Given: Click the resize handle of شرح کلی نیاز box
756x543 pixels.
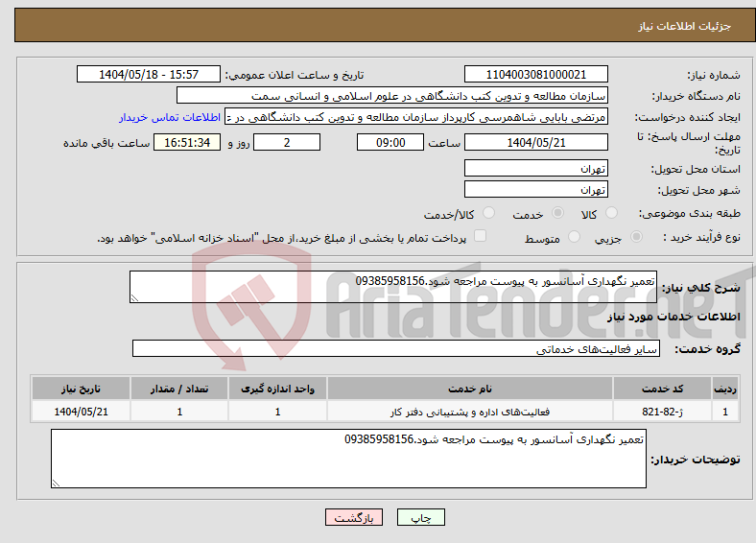Looking at the screenshot, I should pos(134,298).
